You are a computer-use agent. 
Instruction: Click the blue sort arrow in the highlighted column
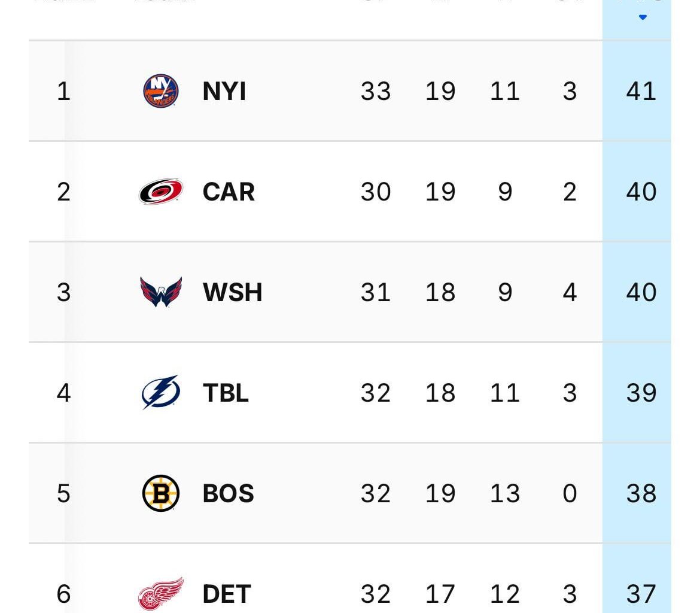(x=643, y=17)
